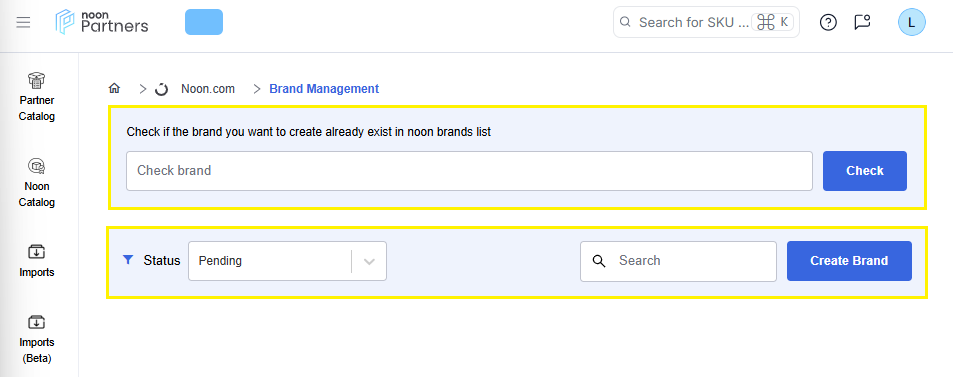This screenshot has height=377, width=953.
Task: Open the chat notifications icon
Action: 862,22
